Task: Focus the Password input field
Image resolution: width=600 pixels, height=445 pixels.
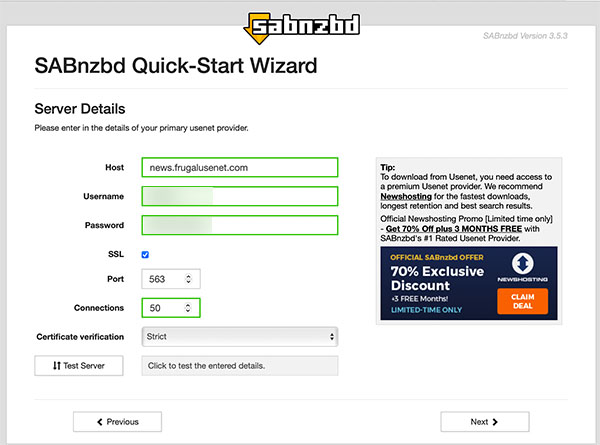Action: coord(240,225)
